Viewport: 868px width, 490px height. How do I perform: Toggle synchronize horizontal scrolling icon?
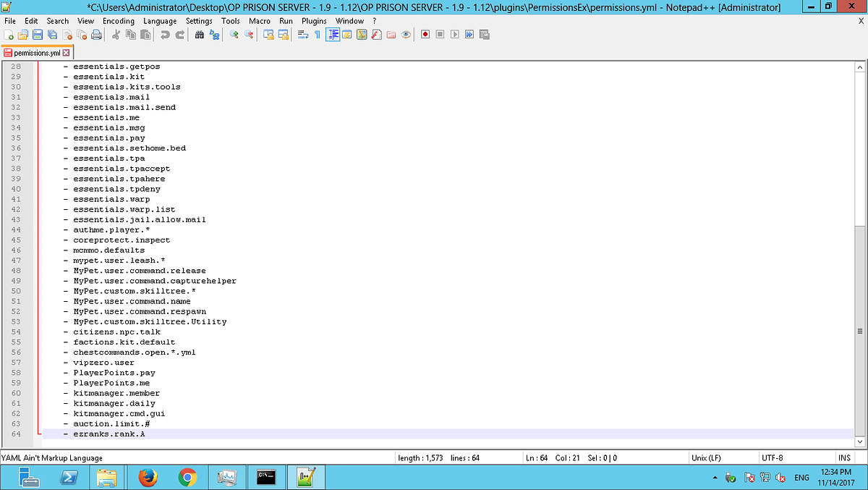pyautogui.click(x=283, y=34)
